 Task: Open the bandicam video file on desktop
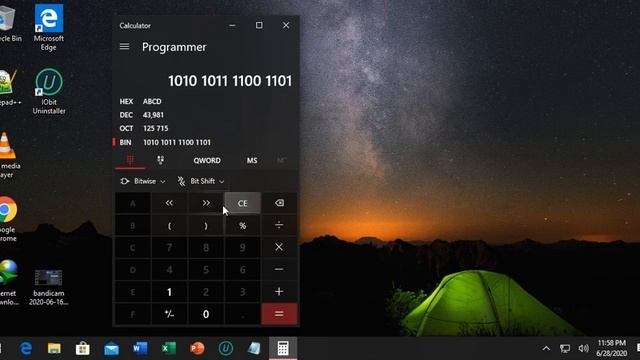[x=49, y=287]
